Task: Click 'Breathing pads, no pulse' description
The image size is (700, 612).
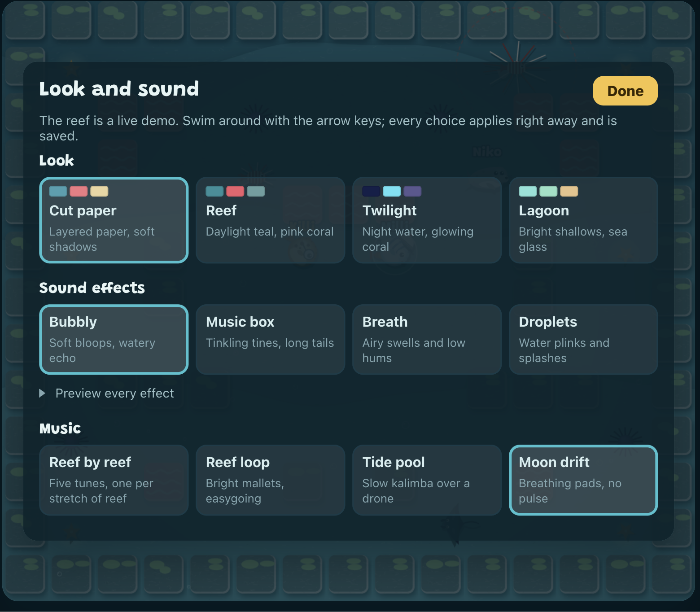Action: tap(570, 491)
